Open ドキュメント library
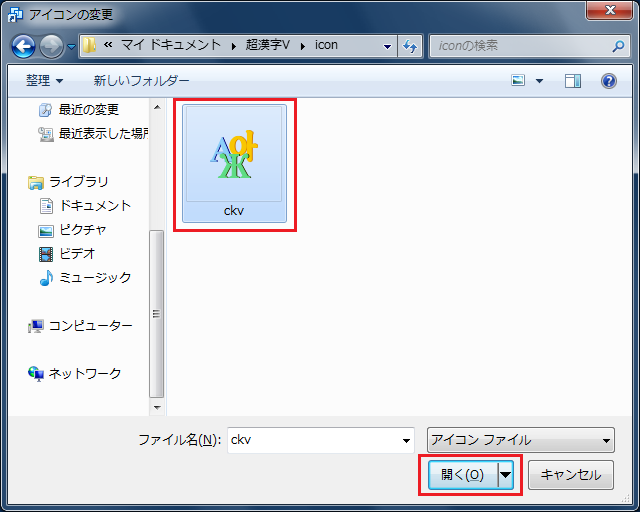640x512 pixels. point(94,206)
